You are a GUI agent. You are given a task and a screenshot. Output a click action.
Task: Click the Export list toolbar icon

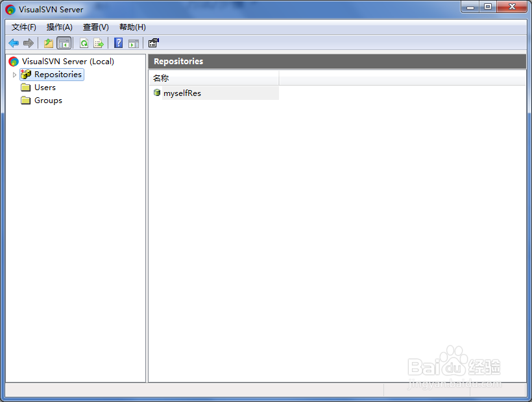[x=99, y=43]
